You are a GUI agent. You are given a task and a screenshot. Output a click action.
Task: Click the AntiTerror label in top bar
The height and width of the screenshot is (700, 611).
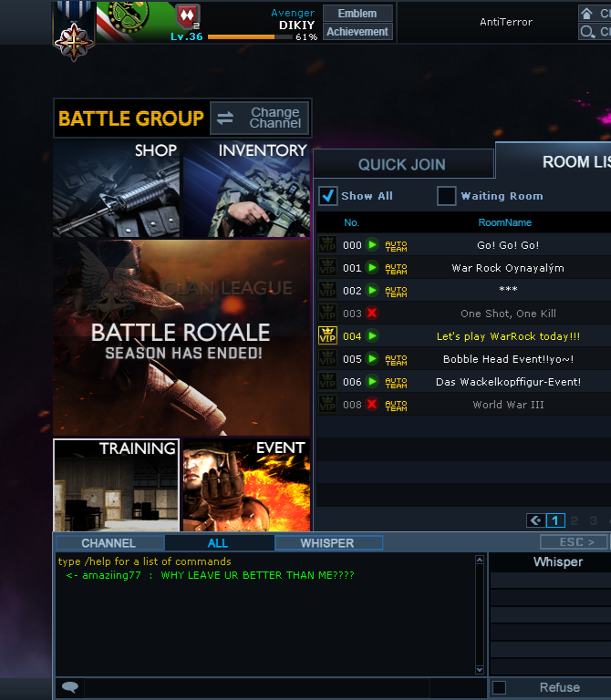506,22
